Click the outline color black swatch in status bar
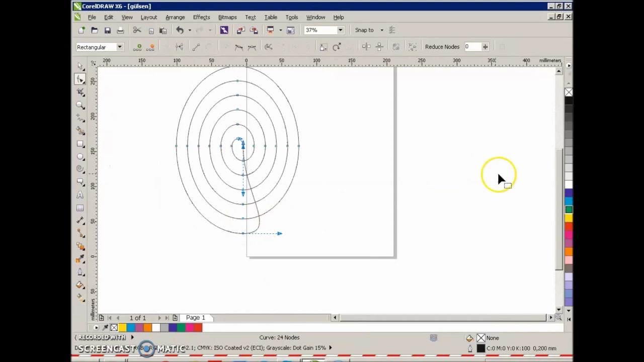 click(481, 348)
